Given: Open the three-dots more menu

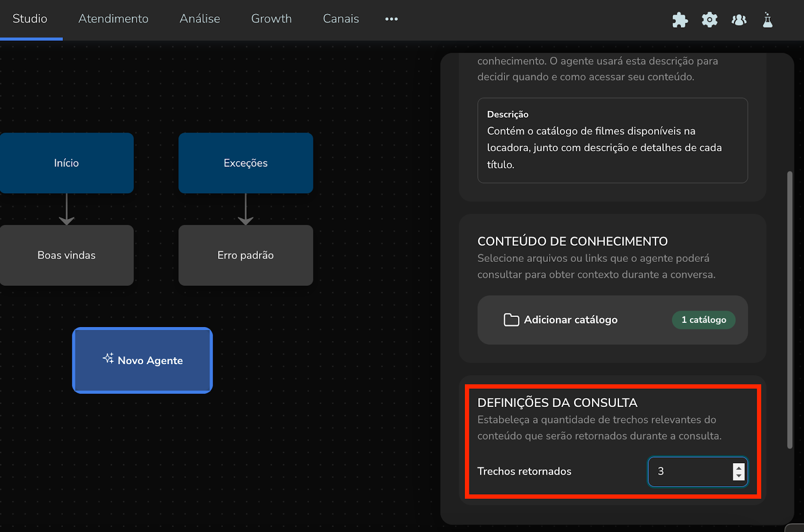Looking at the screenshot, I should 391,19.
